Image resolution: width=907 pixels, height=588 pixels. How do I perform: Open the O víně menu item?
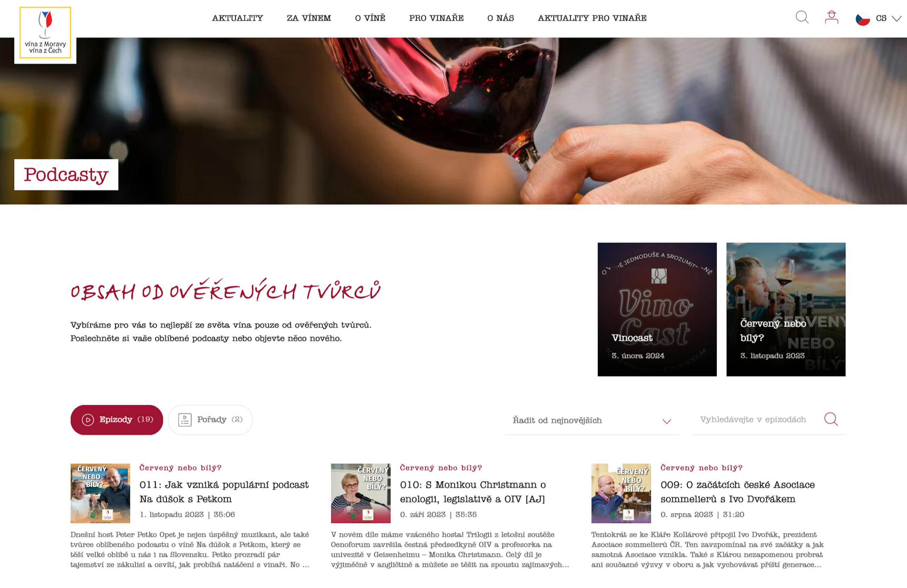370,18
